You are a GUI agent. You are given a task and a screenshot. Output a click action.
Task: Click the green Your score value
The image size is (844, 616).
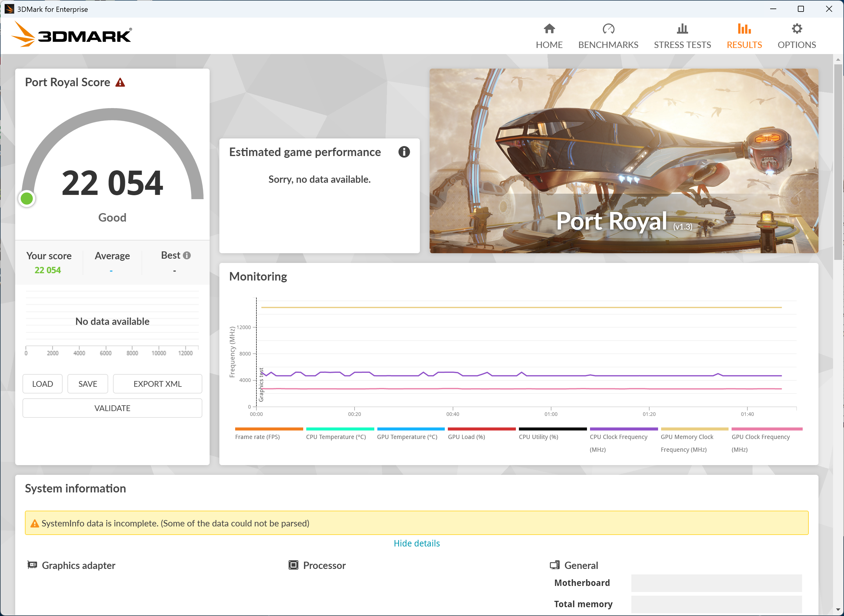[x=48, y=270]
